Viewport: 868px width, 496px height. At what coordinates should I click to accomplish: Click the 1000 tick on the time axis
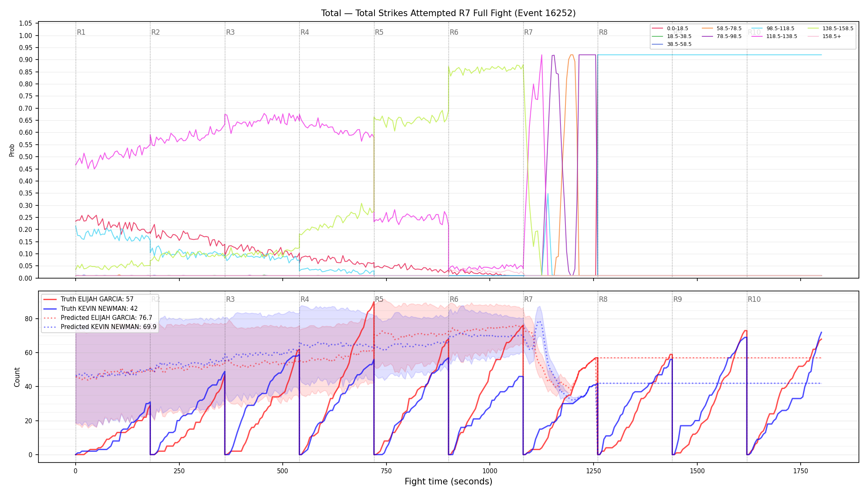click(x=490, y=471)
